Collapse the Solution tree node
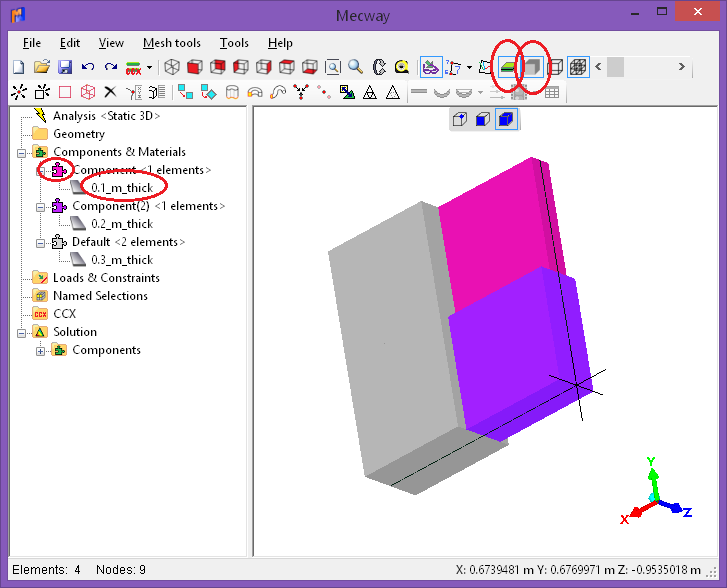Viewport: 727px width, 588px height. [x=21, y=333]
